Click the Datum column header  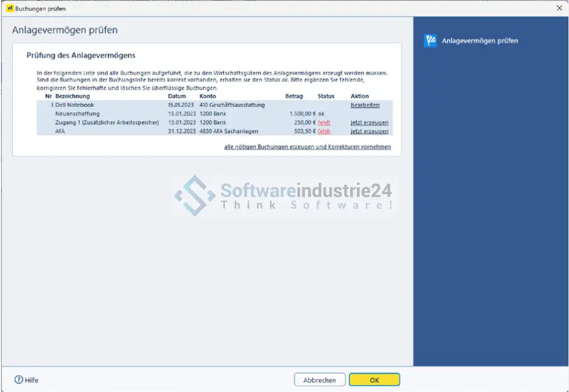177,96
